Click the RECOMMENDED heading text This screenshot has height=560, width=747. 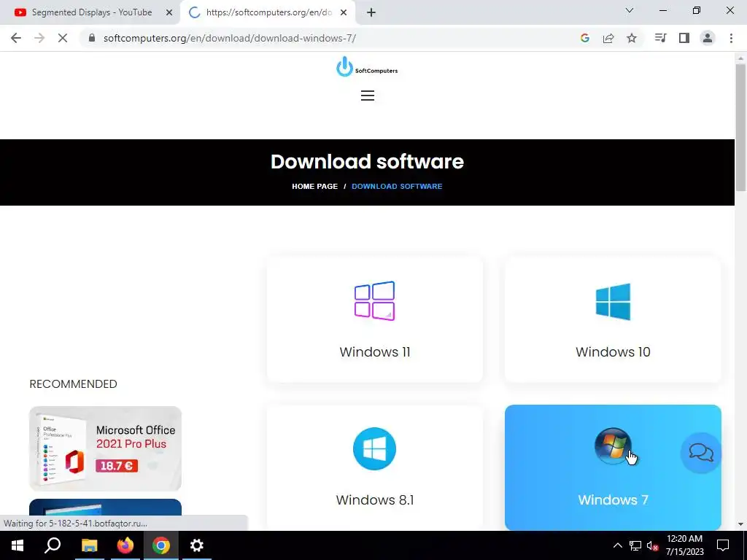pos(74,384)
